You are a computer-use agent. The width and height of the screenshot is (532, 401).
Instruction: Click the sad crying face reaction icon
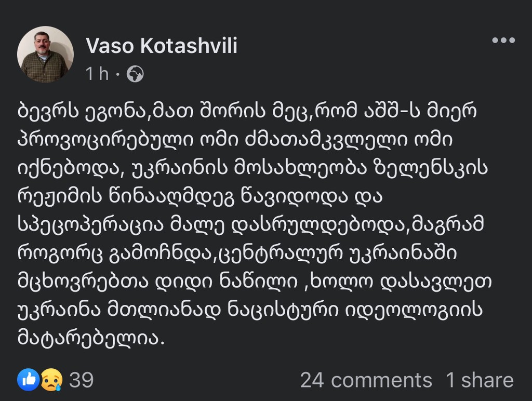click(51, 380)
